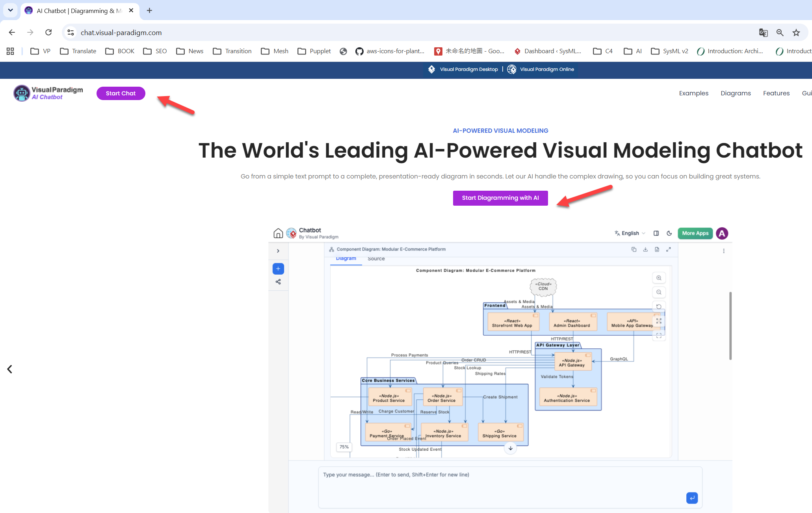Click the Chatbot home icon

coord(278,233)
